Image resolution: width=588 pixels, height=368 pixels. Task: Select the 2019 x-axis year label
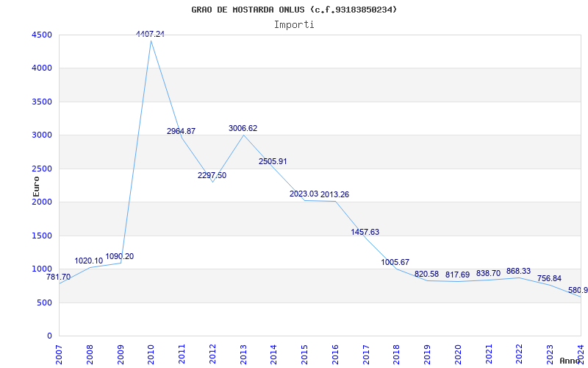[x=428, y=355]
